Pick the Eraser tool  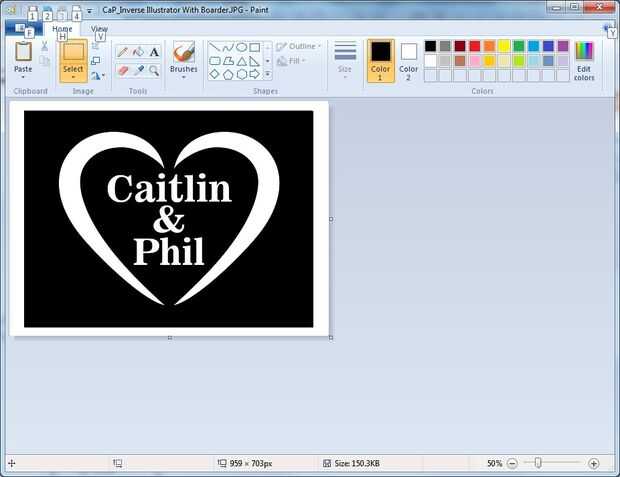point(123,70)
